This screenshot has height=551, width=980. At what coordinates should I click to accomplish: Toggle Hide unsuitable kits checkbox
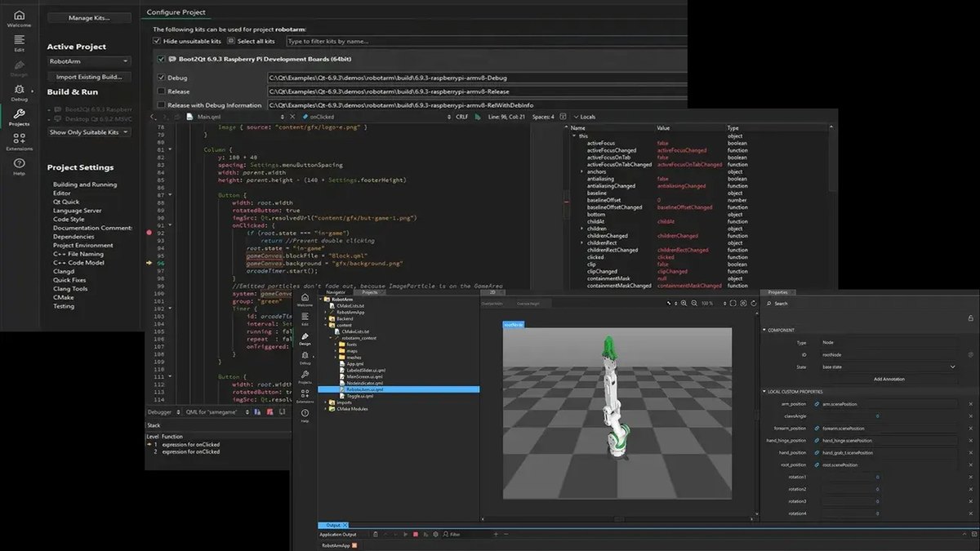point(158,41)
